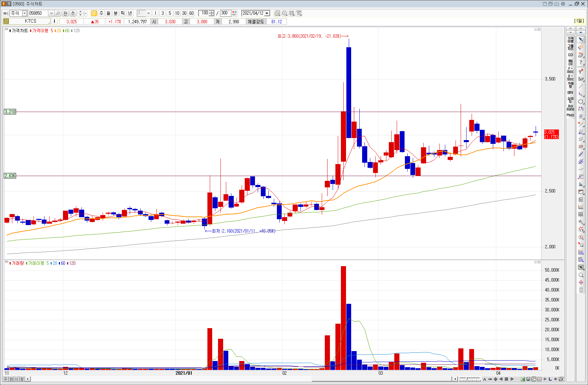This screenshot has height=385, width=588.
Task: Toggle the chart-with-table layout icon at bottom
Action: click(539, 379)
